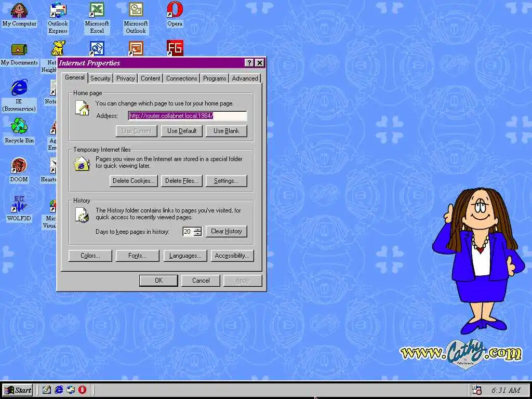532x399 pixels.
Task: Click the Show Desktop quick launch icon
Action: (46, 390)
